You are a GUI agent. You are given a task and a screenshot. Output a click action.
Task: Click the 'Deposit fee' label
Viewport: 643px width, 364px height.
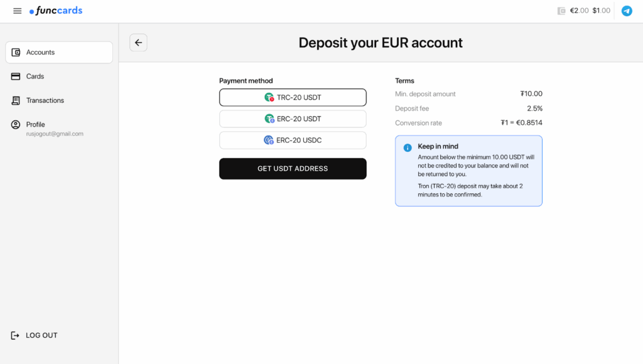pos(412,109)
